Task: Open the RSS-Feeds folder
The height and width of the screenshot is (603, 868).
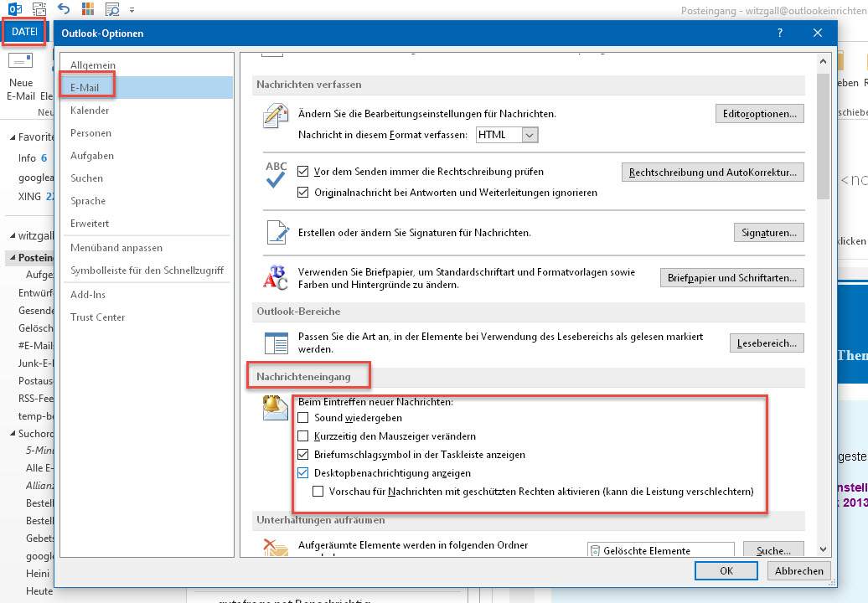Action: click(x=35, y=399)
